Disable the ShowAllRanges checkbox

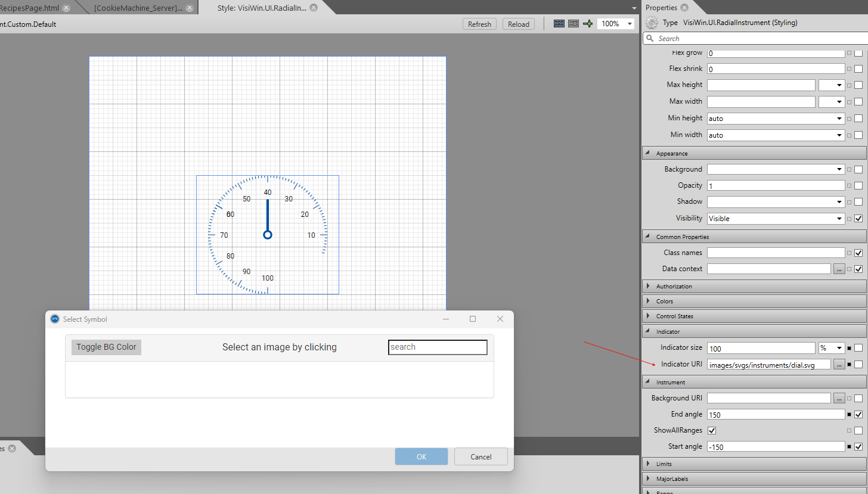(711, 430)
